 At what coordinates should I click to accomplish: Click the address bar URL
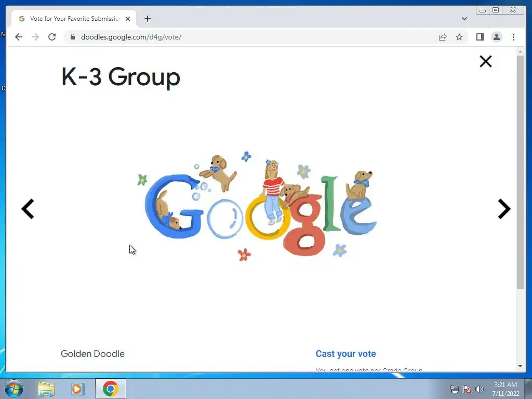pyautogui.click(x=131, y=37)
